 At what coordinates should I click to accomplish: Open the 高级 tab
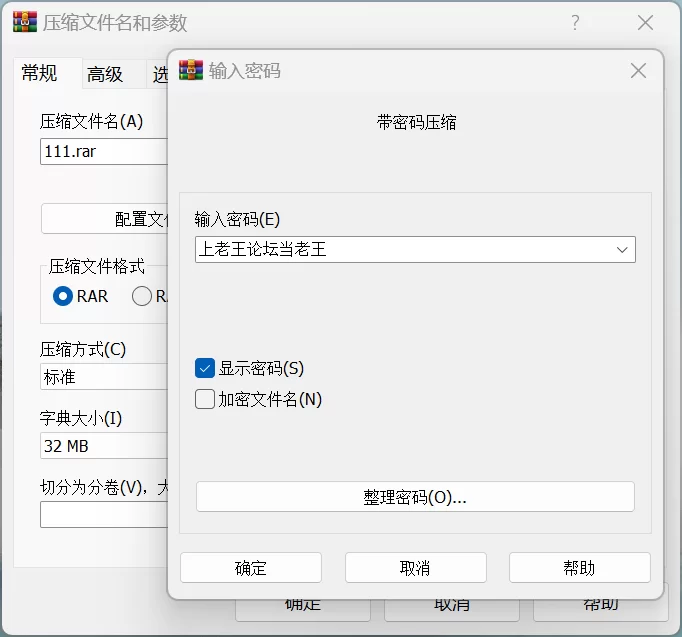105,74
